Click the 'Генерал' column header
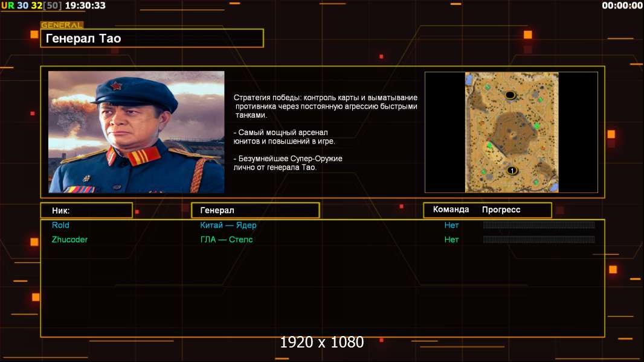Image resolution: width=644 pixels, height=362 pixels. 256,211
